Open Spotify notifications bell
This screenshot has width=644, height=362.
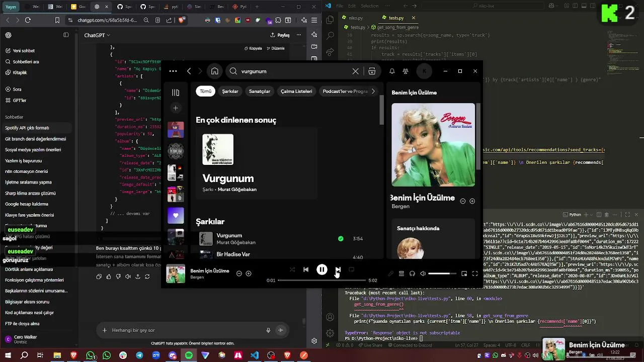tap(392, 71)
